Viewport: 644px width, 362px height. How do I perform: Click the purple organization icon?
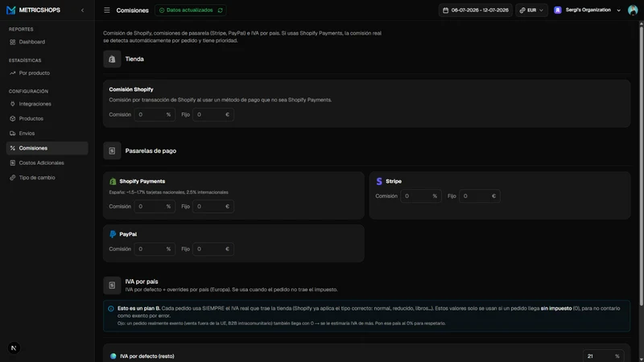558,10
